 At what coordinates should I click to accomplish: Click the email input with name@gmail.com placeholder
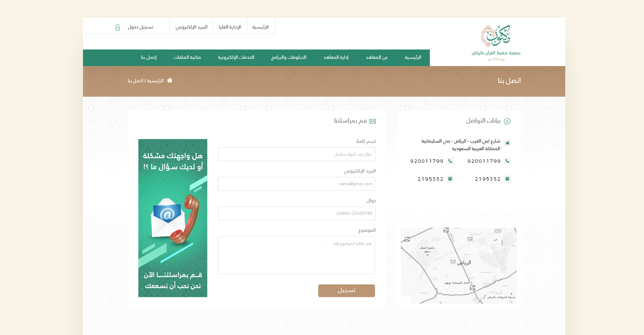[x=296, y=184]
